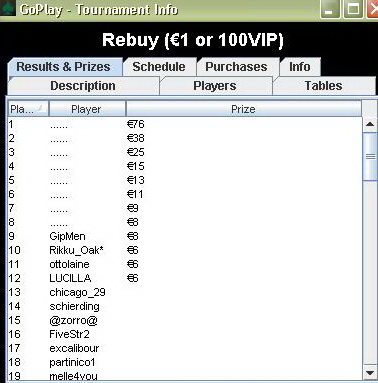
Task: Open the Purchases tab
Action: 236,67
